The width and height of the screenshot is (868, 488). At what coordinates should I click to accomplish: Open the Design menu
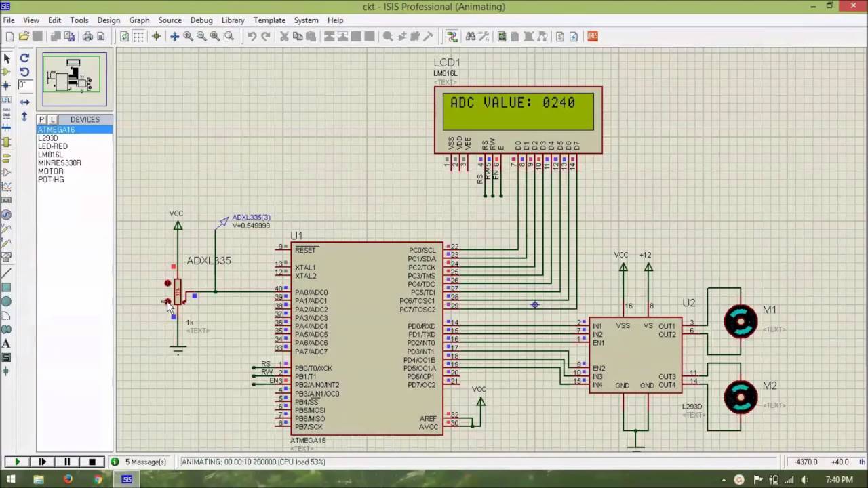108,20
